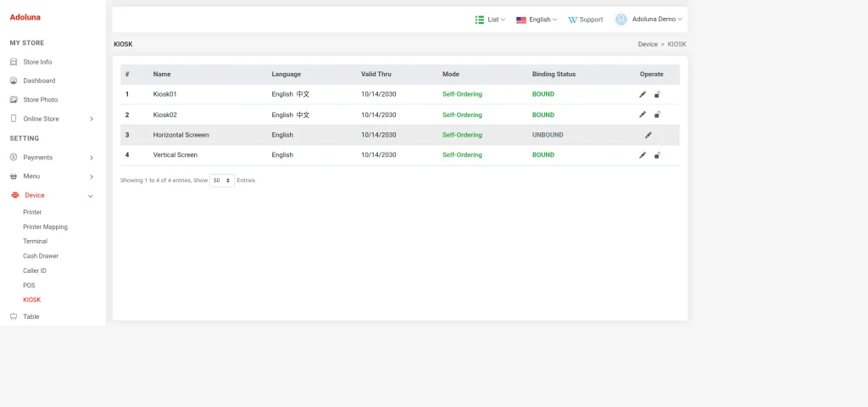This screenshot has height=407, width=868.
Task: Click the Mode column header
Action: pyautogui.click(x=451, y=75)
